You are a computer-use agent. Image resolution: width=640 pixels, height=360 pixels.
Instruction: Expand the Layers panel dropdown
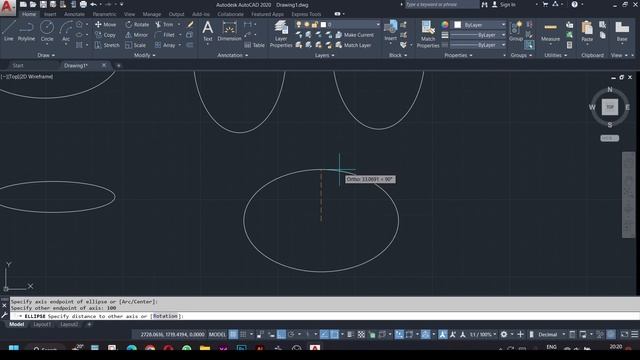[x=324, y=55]
